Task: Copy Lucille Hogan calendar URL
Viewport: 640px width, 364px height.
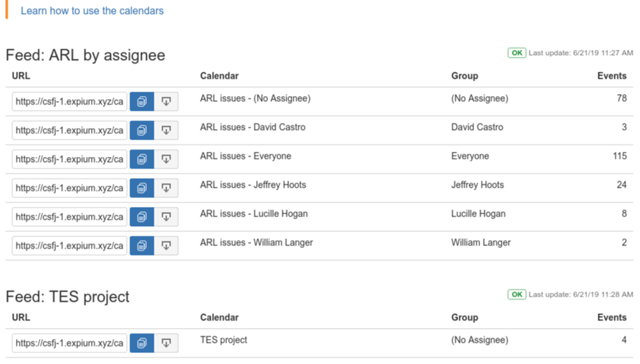Action: click(x=142, y=216)
